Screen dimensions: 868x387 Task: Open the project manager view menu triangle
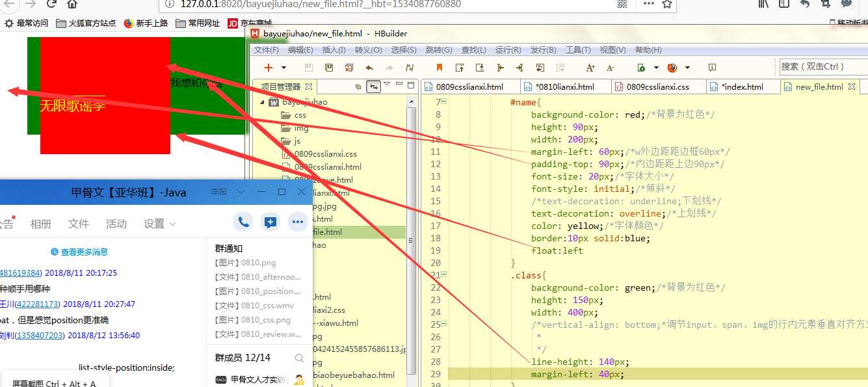click(387, 84)
